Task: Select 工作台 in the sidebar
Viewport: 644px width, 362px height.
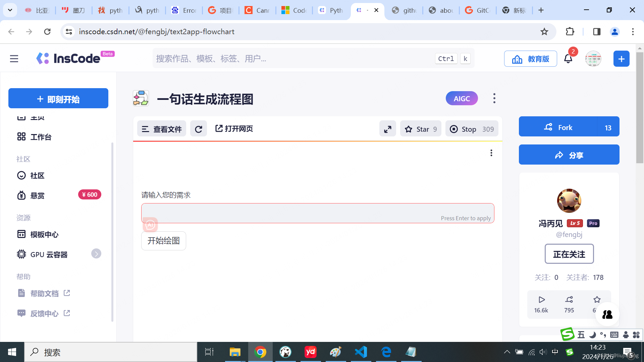Action: pyautogui.click(x=41, y=137)
